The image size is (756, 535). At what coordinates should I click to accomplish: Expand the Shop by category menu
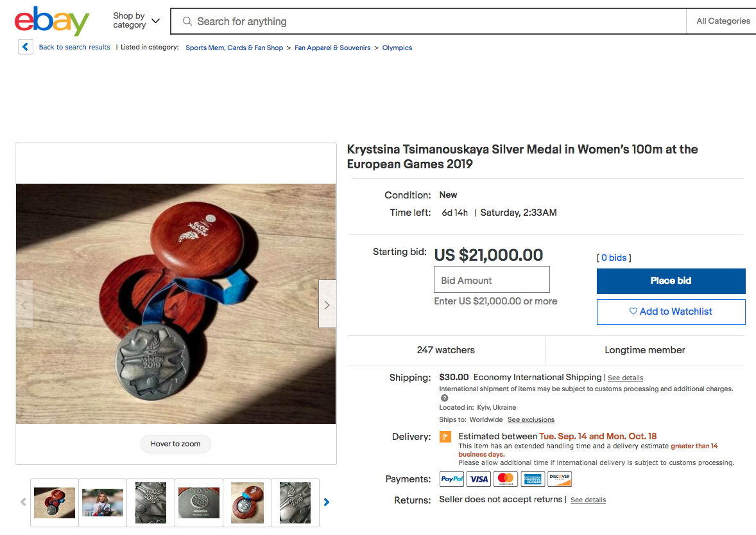[136, 21]
